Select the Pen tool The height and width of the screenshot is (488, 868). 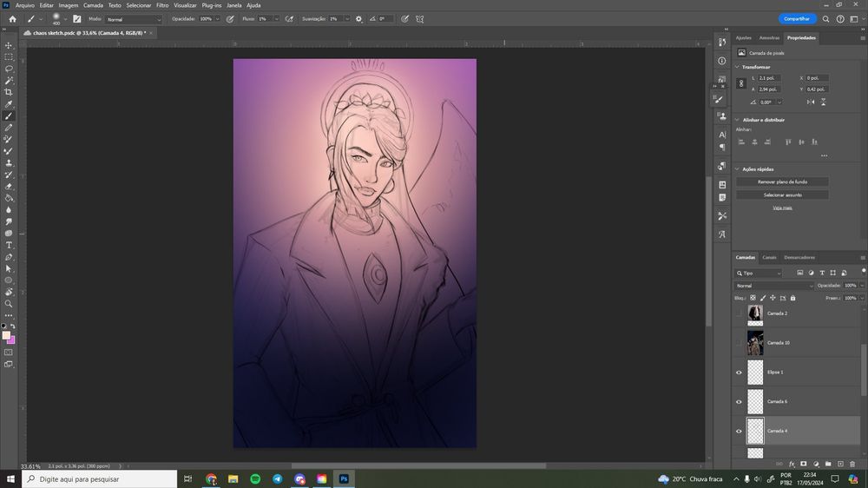click(x=9, y=257)
